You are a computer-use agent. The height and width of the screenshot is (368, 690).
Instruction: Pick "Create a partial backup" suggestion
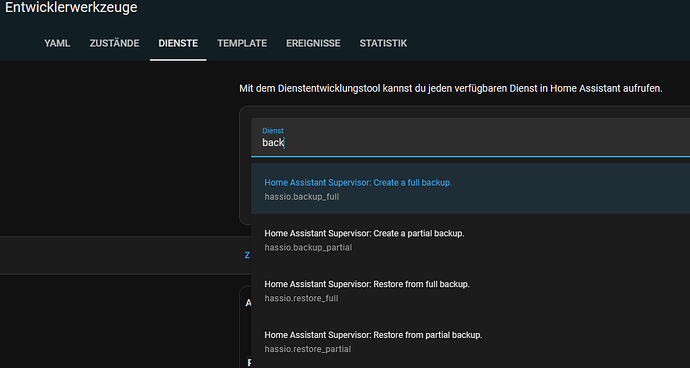tap(470, 239)
